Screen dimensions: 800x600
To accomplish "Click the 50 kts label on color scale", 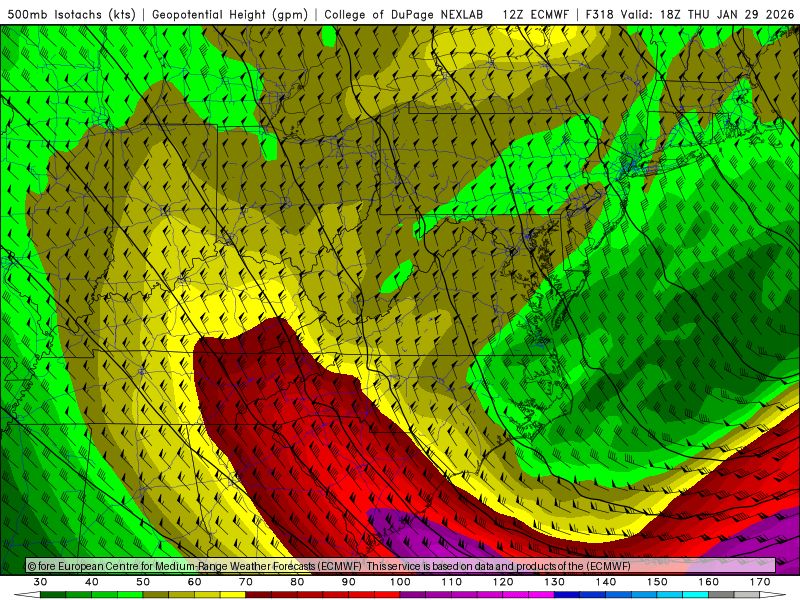I will tap(143, 582).
